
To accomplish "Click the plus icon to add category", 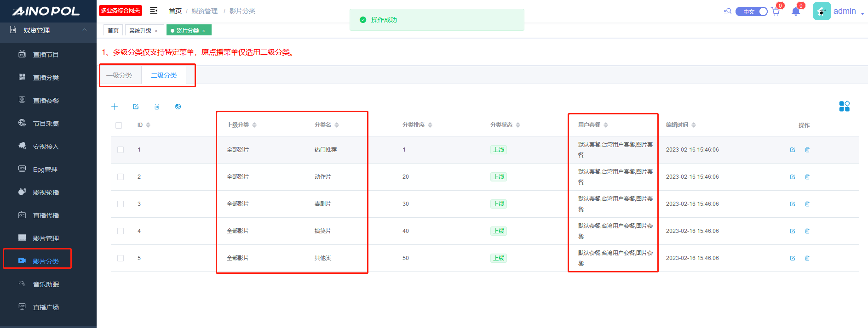I will tap(115, 107).
